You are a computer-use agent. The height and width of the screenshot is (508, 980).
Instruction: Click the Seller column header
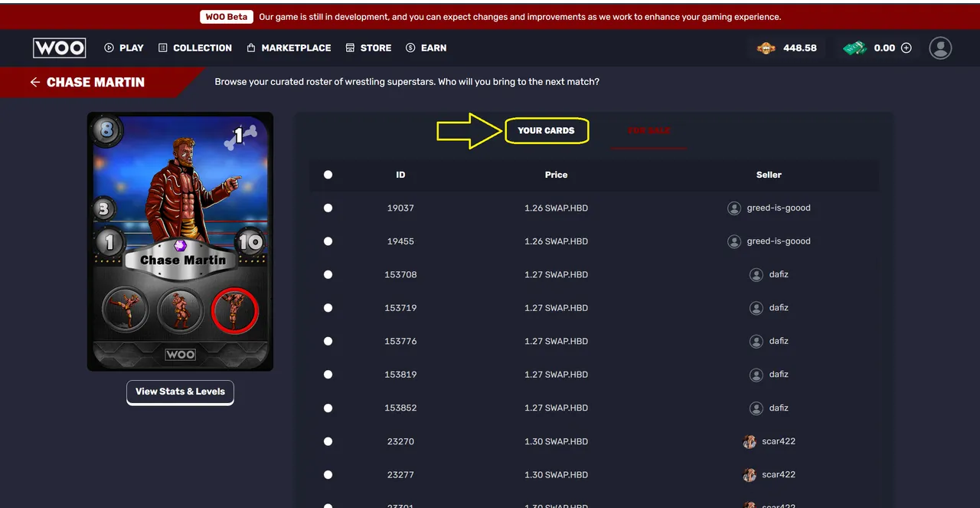pos(769,175)
